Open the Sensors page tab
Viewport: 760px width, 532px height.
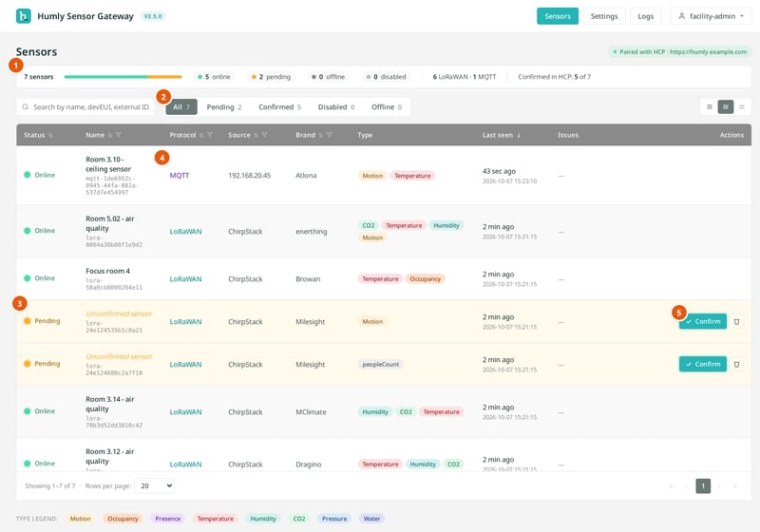coord(558,16)
